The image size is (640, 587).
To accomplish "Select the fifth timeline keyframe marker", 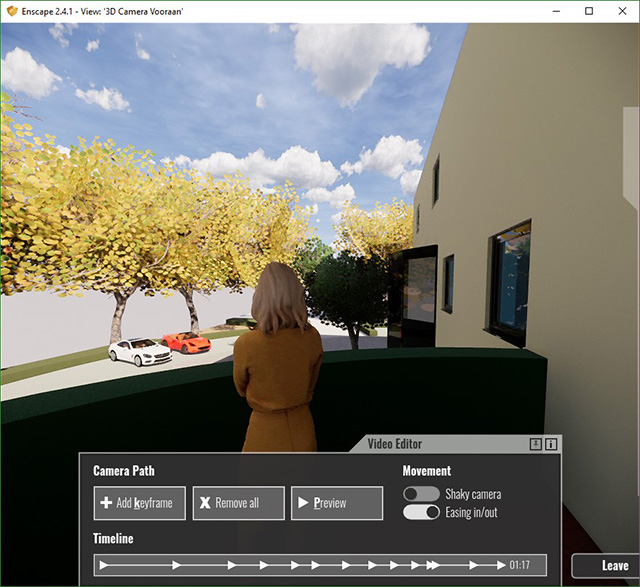I will [x=295, y=565].
